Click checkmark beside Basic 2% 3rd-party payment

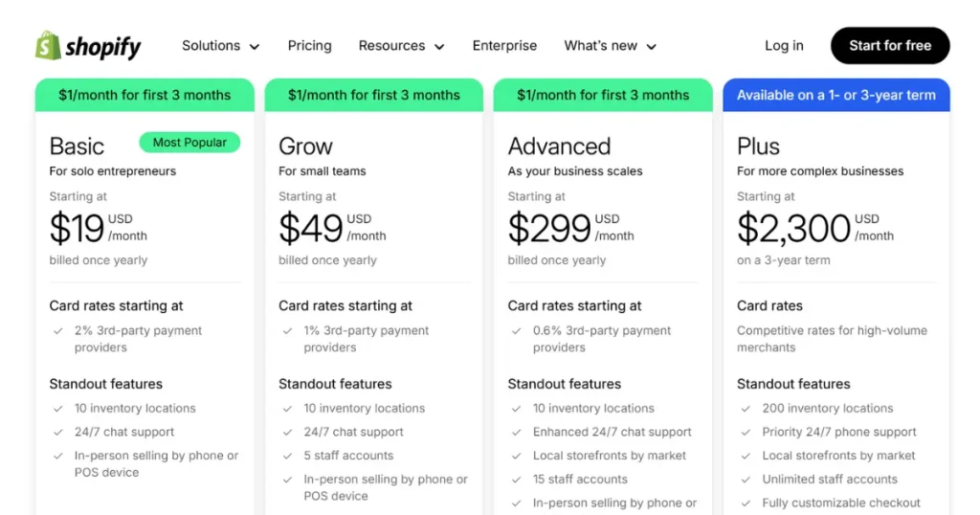point(58,331)
